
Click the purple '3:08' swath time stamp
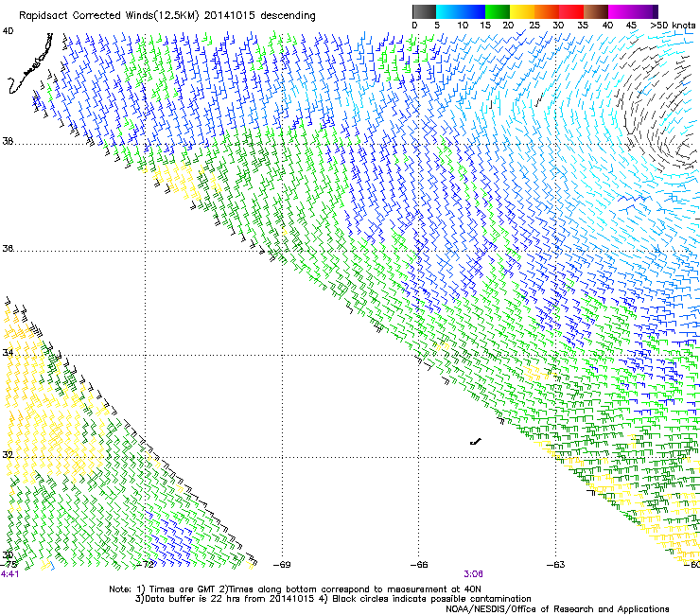tap(473, 574)
